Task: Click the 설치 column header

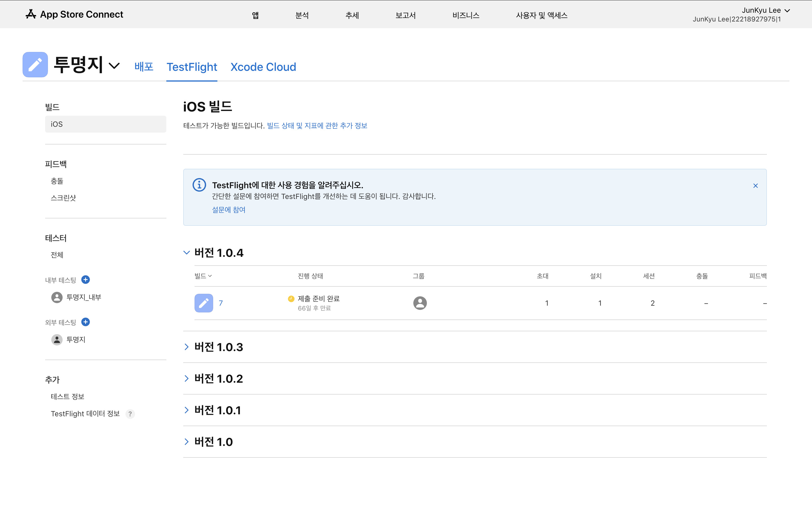Action: tap(595, 276)
